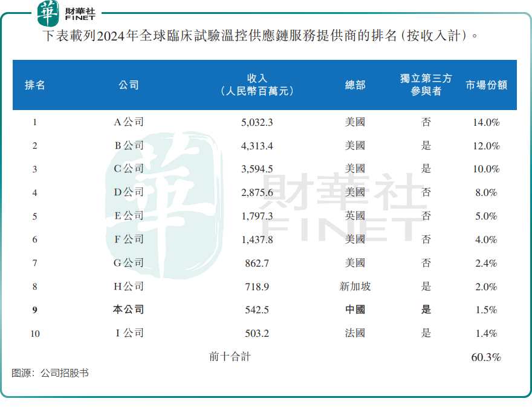
Task: Click the 英國 headquarters cell for E公司
Action: (355, 216)
